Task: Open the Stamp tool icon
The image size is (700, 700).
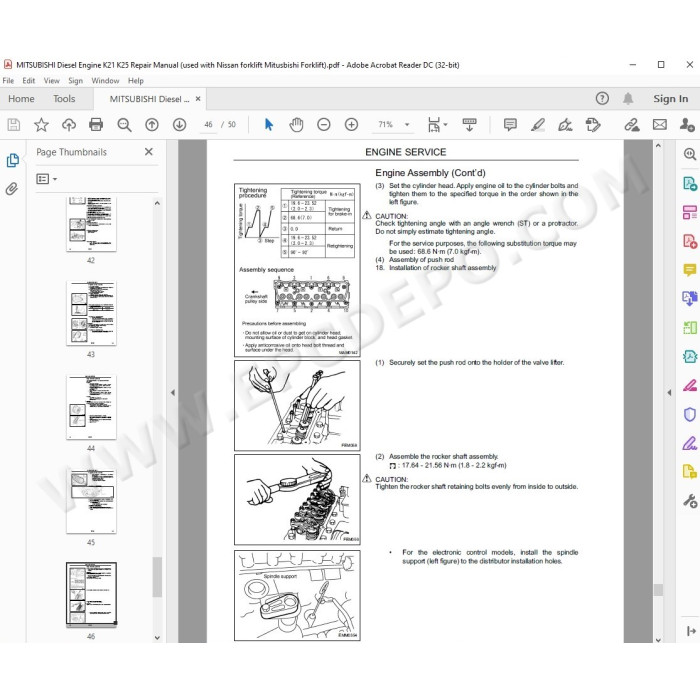Action: pyautogui.click(x=593, y=125)
